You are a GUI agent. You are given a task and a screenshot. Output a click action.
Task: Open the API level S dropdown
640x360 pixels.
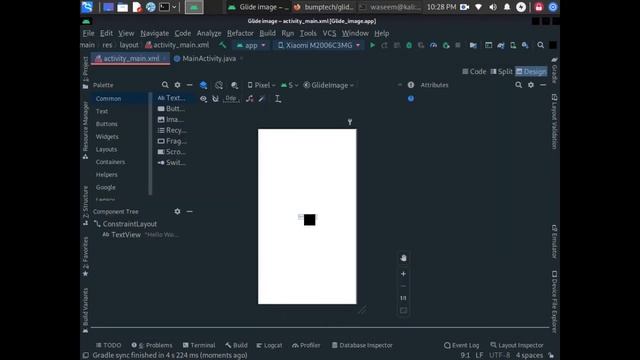click(289, 85)
